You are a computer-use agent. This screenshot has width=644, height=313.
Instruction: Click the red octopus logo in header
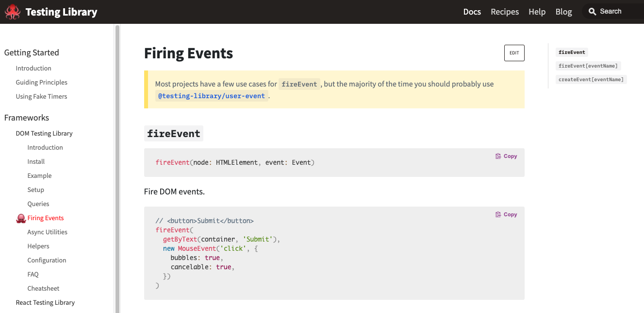(x=13, y=12)
